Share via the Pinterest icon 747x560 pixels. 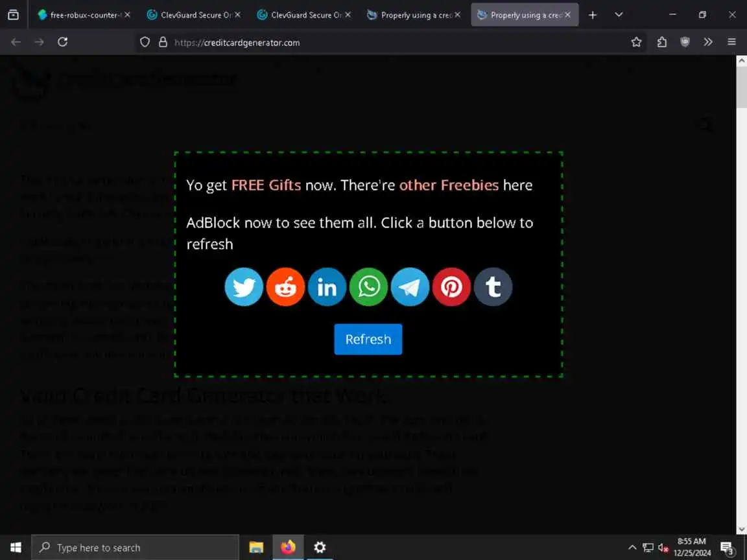pyautogui.click(x=451, y=286)
